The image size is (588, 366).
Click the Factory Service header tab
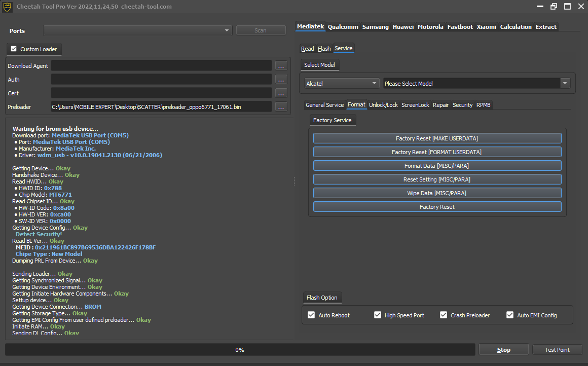tap(332, 120)
